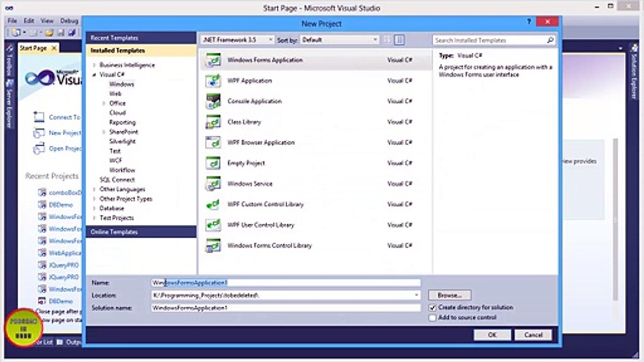The image size is (644, 362).
Task: Expand the Business Intelligence node
Action: 94,65
